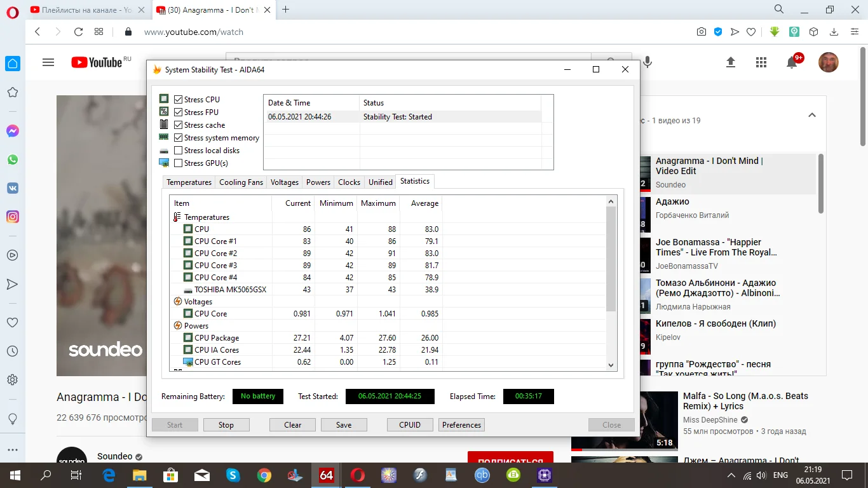Viewport: 868px width, 488px height.
Task: Open the Player icon in Opera sidebar
Action: pos(12,255)
